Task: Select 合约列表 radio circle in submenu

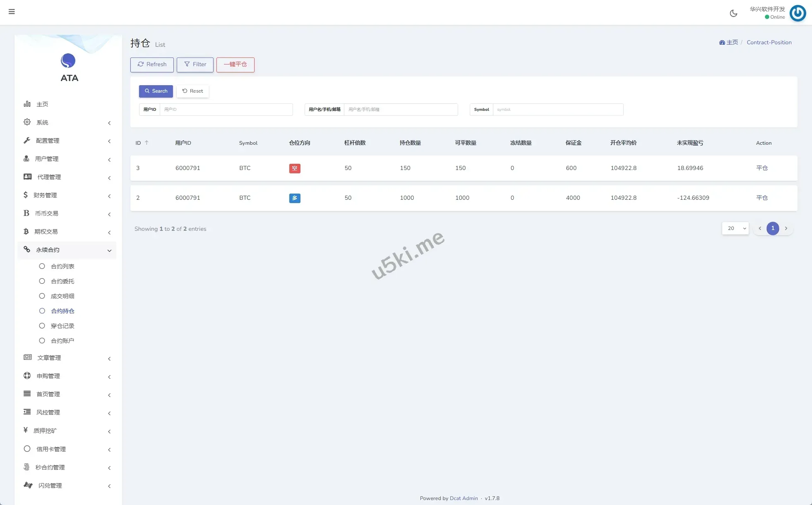Action: 42,266
